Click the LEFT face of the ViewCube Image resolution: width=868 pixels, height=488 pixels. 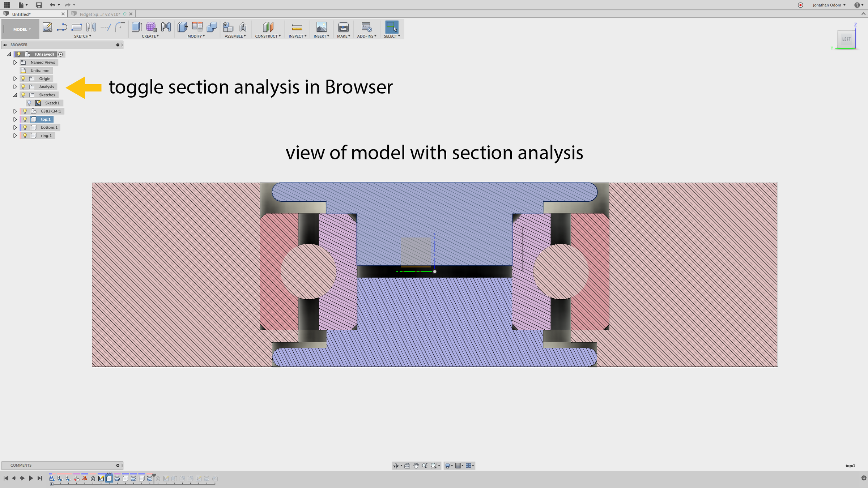[846, 39]
